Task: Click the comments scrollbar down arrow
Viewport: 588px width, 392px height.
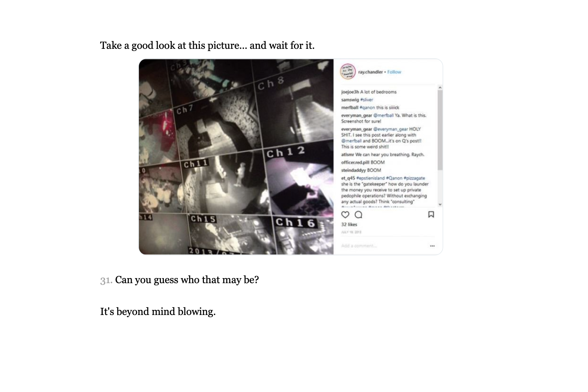Action: pos(440,204)
